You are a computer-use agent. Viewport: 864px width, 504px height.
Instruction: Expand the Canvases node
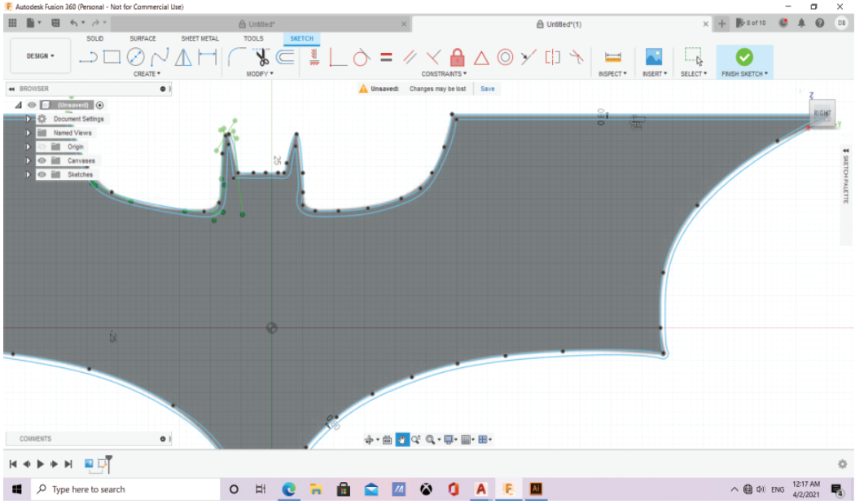pos(29,161)
